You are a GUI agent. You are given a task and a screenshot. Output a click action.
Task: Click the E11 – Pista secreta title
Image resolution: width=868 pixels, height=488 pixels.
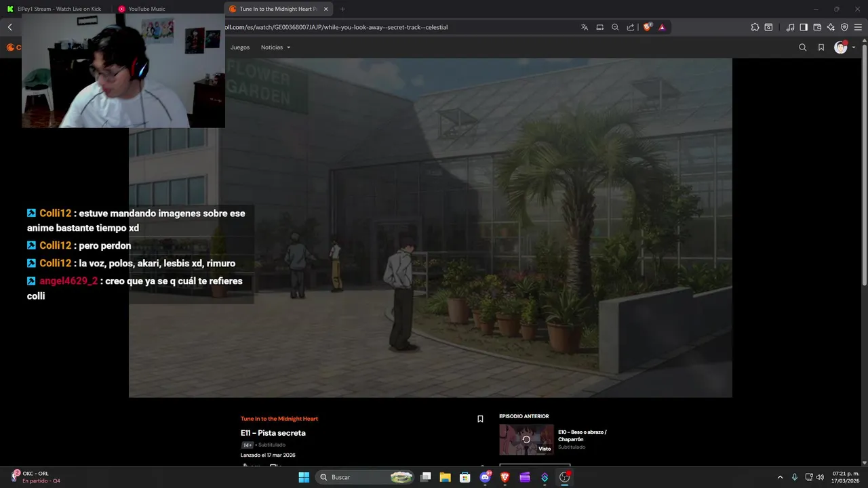point(273,433)
